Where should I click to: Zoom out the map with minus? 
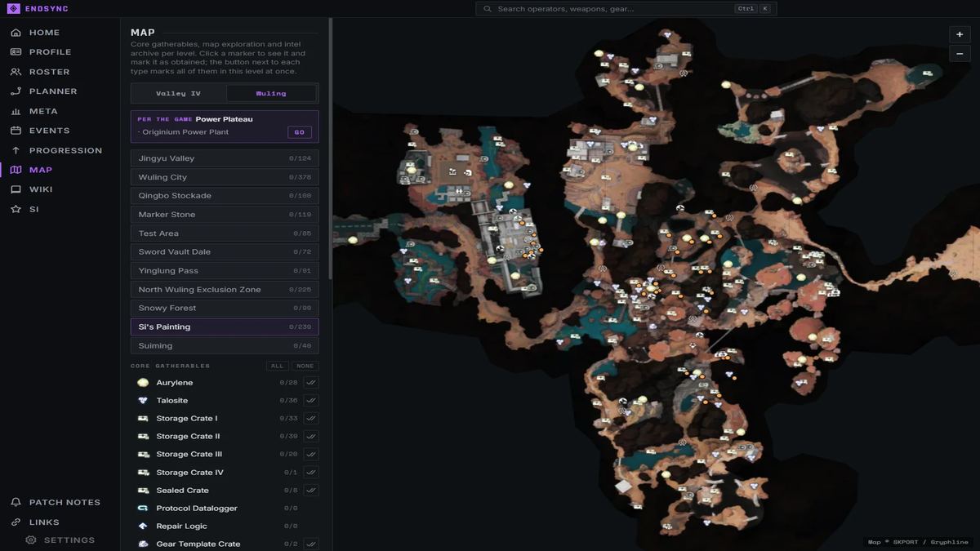point(960,54)
